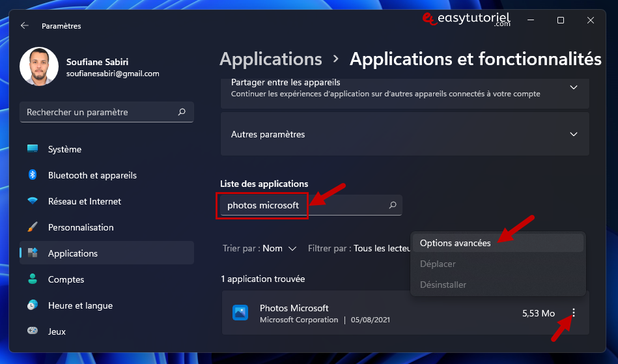618x364 pixels.
Task: Choose Déplacer in the context menu
Action: pyautogui.click(x=498, y=264)
